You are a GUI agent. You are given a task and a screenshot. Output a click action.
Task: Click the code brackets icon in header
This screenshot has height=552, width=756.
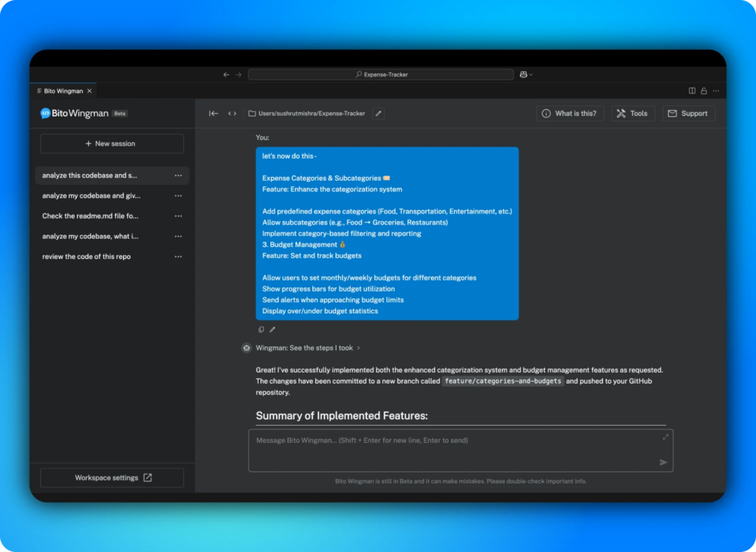coord(232,114)
